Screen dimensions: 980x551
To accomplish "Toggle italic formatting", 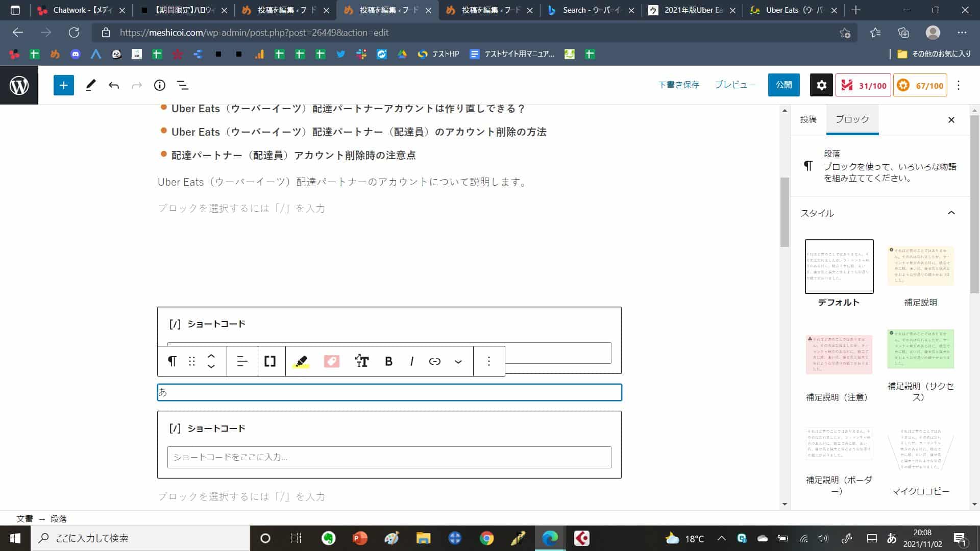I will click(x=411, y=361).
